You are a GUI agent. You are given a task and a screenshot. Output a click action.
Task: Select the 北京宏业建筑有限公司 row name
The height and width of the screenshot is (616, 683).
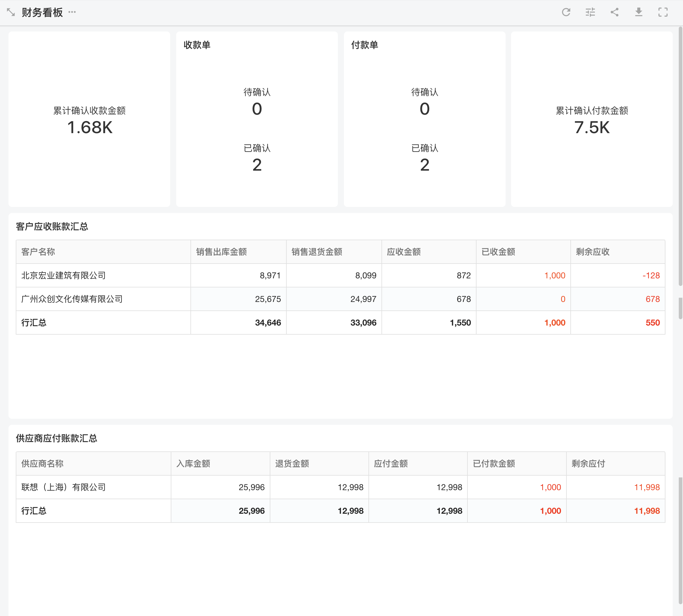pos(64,276)
